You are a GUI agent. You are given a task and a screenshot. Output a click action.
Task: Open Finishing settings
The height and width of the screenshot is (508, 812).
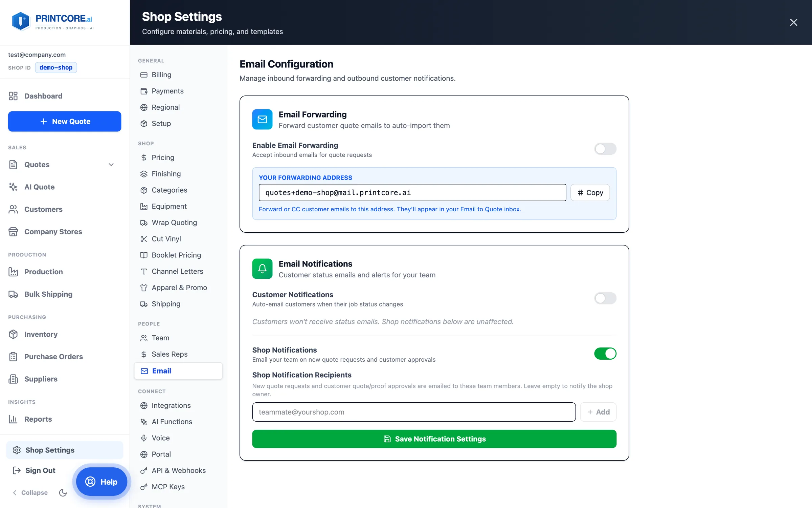pyautogui.click(x=178, y=174)
